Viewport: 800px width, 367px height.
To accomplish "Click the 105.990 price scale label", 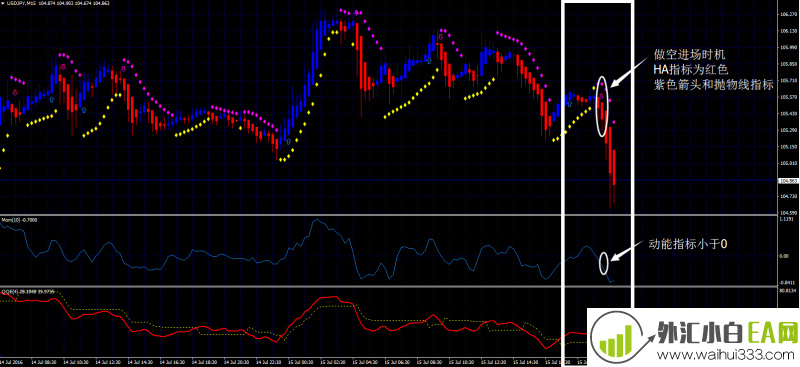I will pyautogui.click(x=789, y=47).
